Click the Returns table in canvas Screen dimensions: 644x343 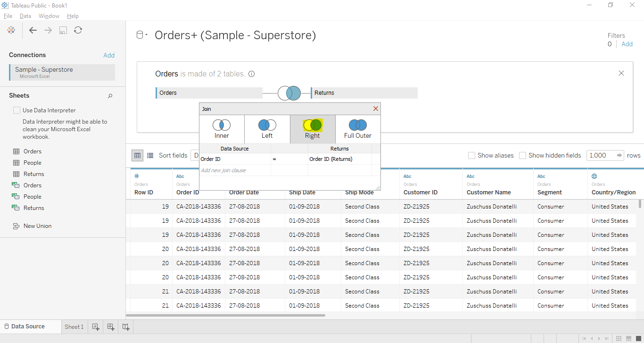364,93
